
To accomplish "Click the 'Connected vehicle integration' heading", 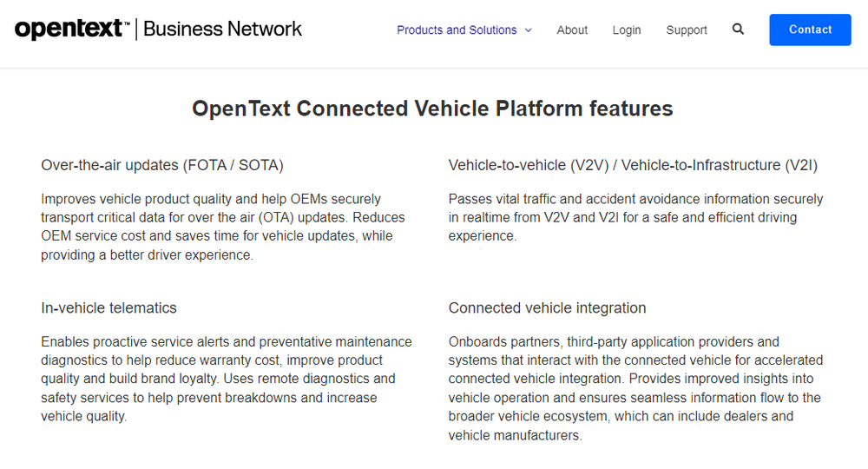I will pyautogui.click(x=547, y=307).
